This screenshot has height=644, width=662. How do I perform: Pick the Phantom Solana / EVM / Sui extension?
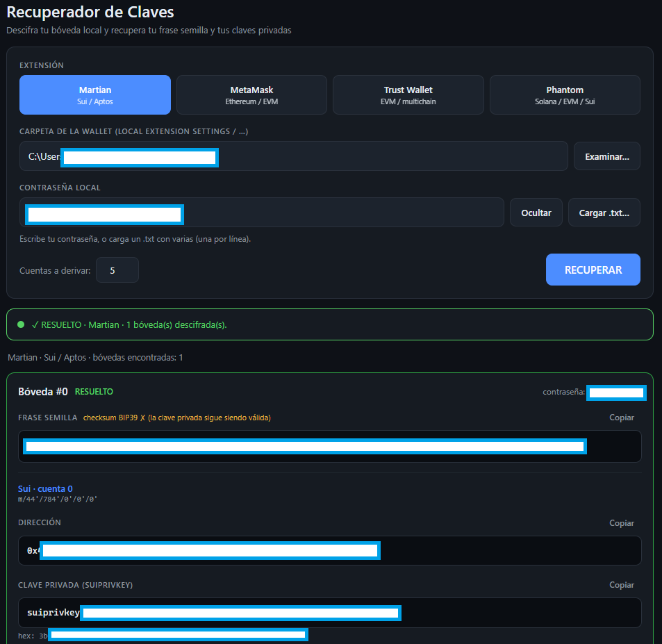pyautogui.click(x=565, y=95)
